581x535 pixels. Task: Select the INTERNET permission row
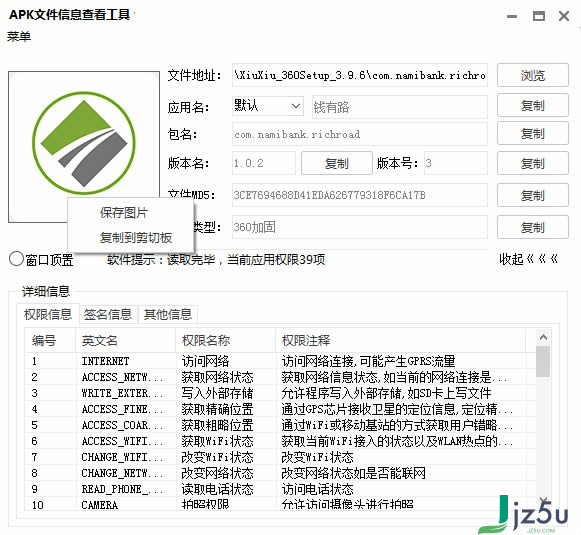tap(280, 361)
